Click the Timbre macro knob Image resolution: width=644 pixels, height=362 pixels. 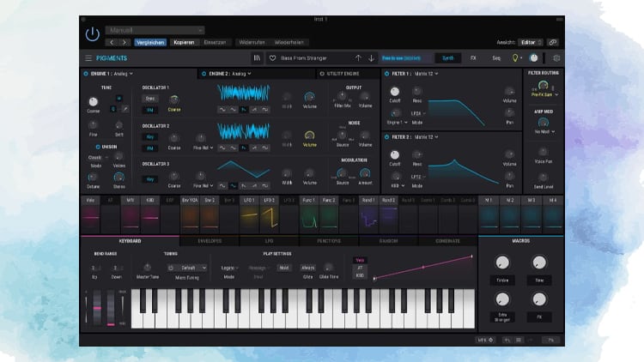501,263
